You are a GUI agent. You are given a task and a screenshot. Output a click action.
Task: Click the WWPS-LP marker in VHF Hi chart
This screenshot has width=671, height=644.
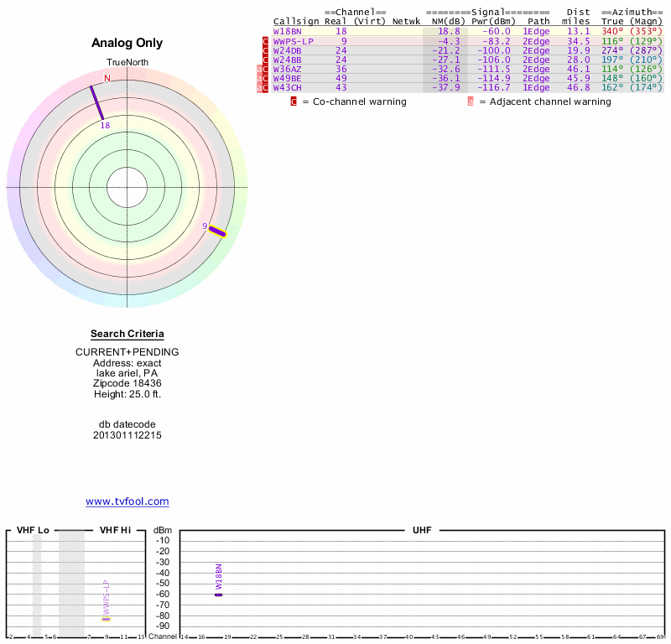coord(107,619)
